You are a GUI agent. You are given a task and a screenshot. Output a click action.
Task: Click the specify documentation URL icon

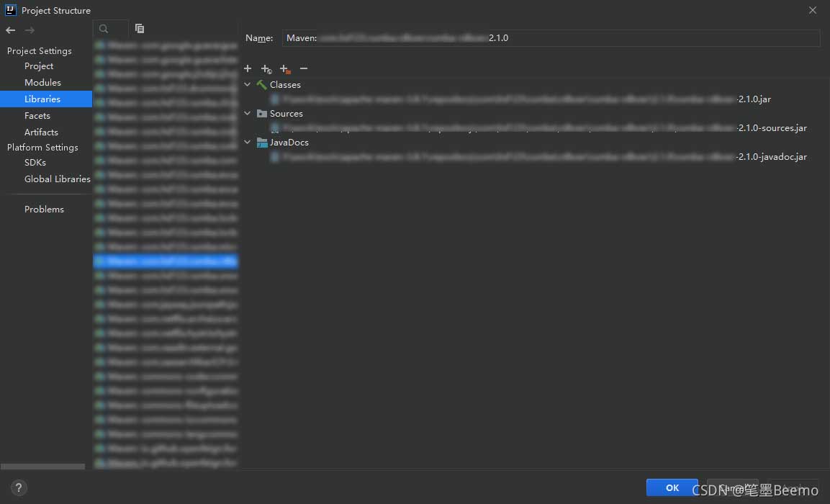click(266, 69)
